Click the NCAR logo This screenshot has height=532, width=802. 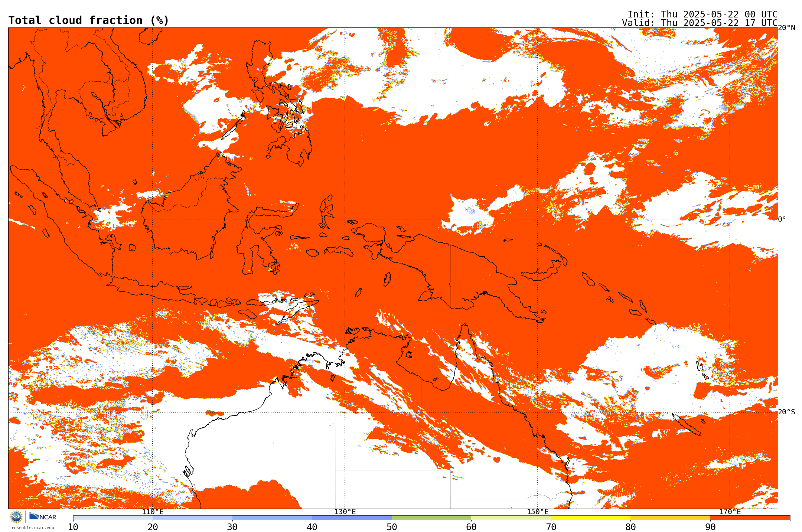pyautogui.click(x=43, y=516)
